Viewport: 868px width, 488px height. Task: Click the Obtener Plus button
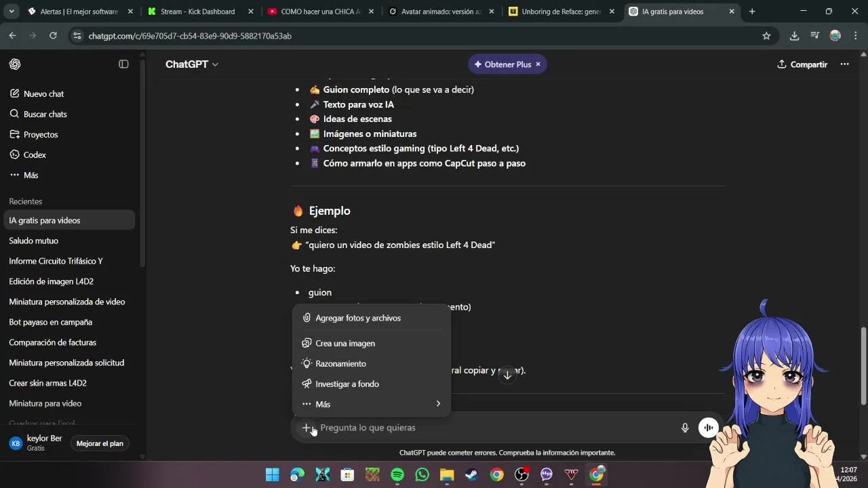coord(502,64)
